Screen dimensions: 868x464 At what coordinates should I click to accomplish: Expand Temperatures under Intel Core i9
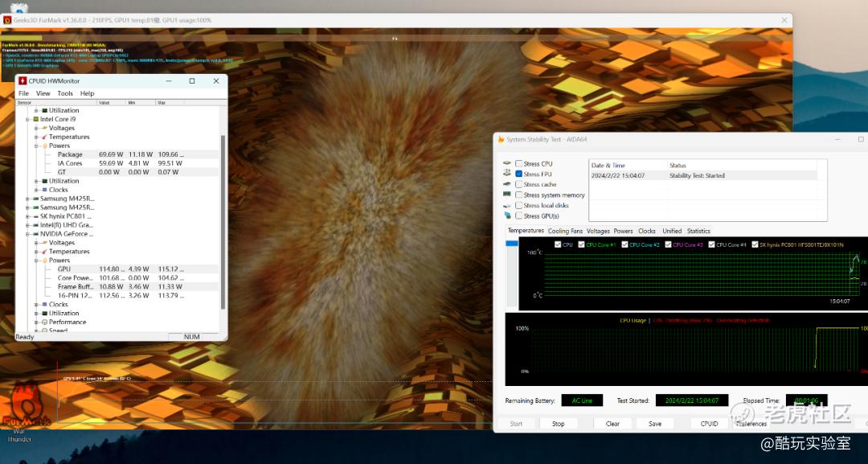(x=36, y=137)
